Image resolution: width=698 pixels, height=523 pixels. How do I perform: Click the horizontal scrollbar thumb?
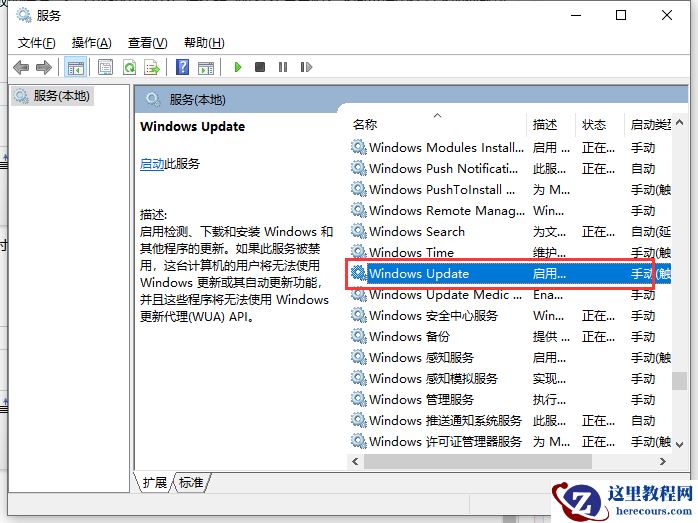(x=478, y=462)
